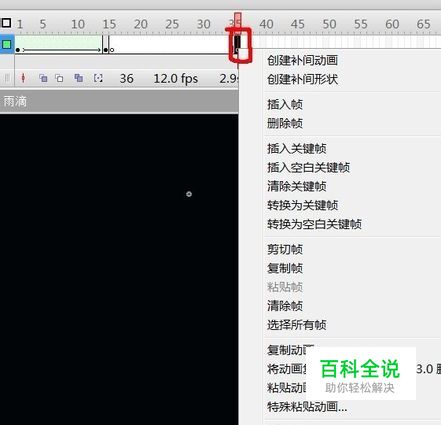Click 选择所有帧 menu entry
Screen dimensions: 441x425
click(297, 325)
